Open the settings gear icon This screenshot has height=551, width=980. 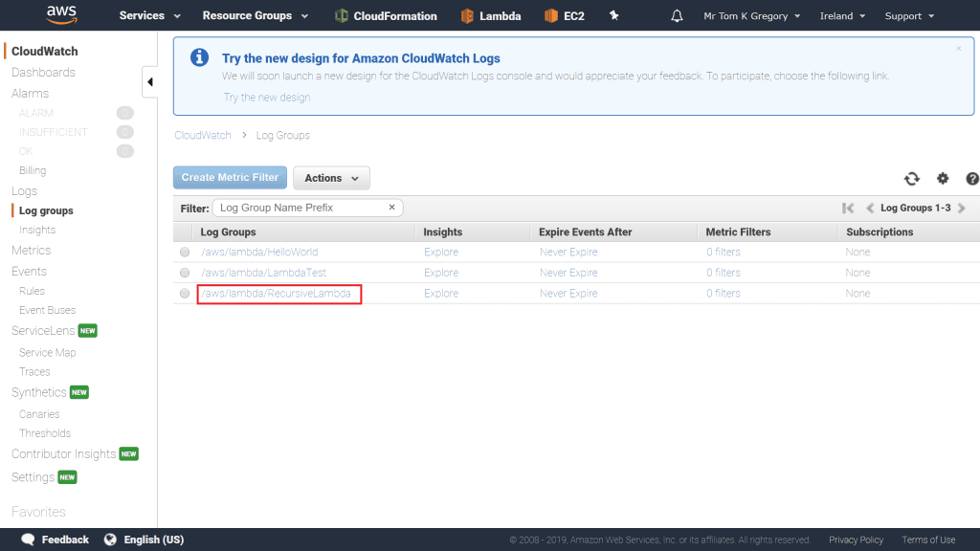(943, 179)
